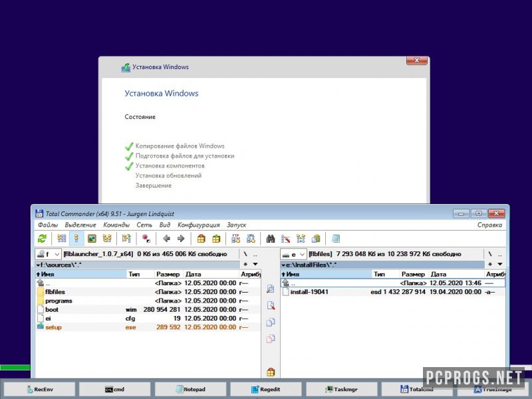532x399 pixels.
Task: Launch RecEnv from the bottom bar
Action: (40, 389)
